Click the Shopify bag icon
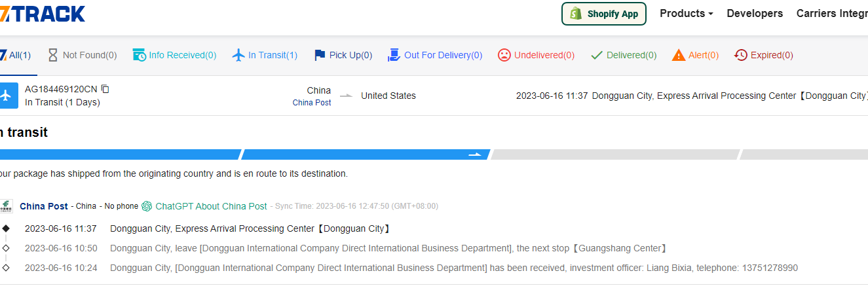Image resolution: width=868 pixels, height=288 pixels. pos(576,14)
